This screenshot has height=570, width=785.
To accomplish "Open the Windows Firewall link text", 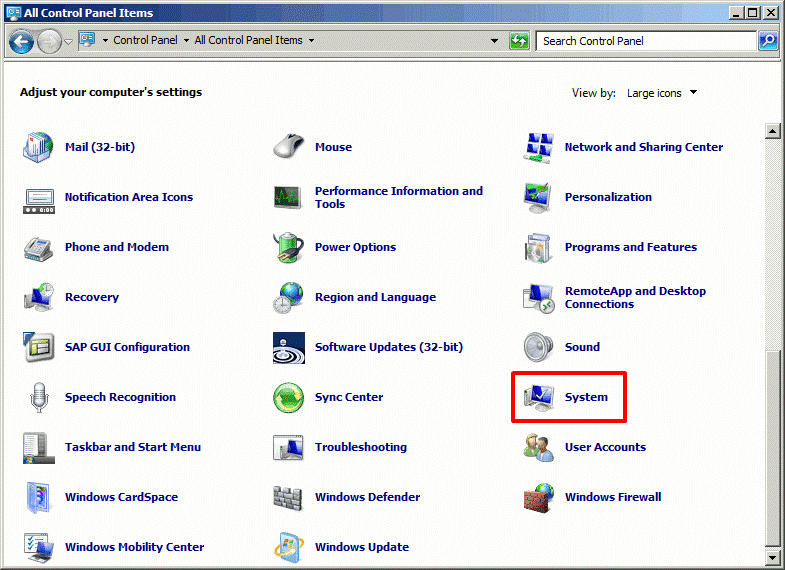I will [x=613, y=497].
